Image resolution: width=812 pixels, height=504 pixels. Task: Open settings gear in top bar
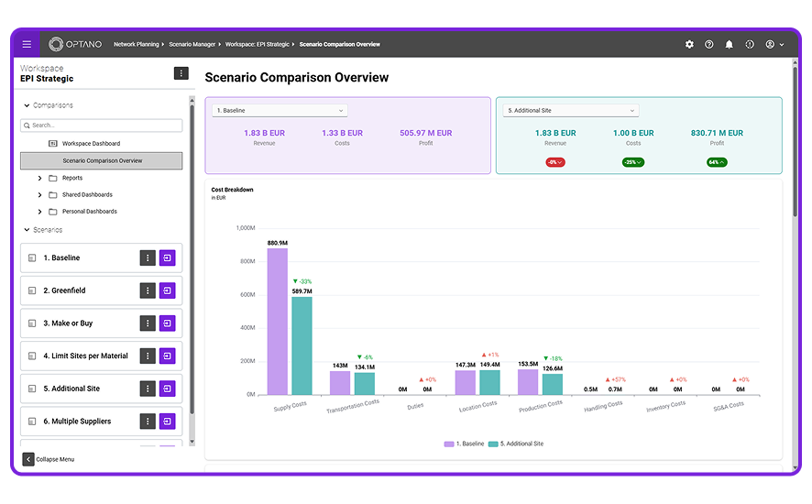pos(689,45)
